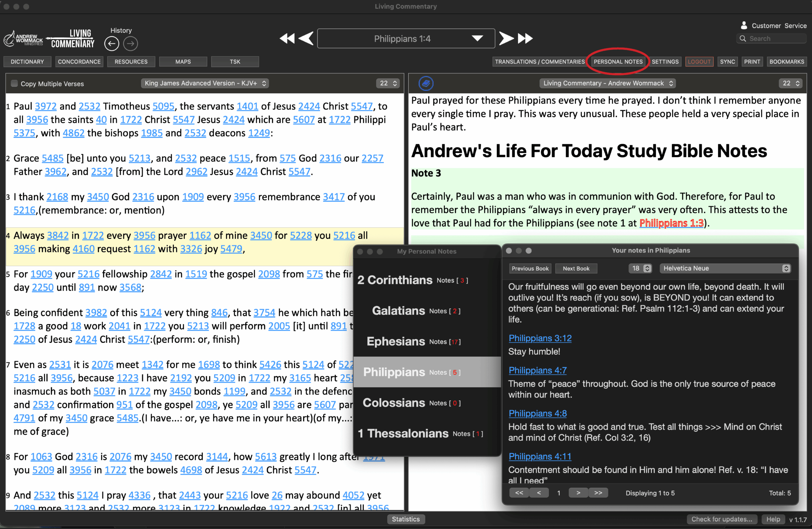Click the history forward arrow icon
This screenshot has width=812, height=529.
[130, 44]
